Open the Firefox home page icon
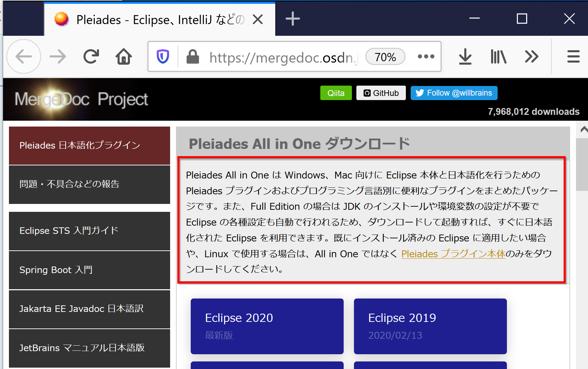 (x=124, y=56)
